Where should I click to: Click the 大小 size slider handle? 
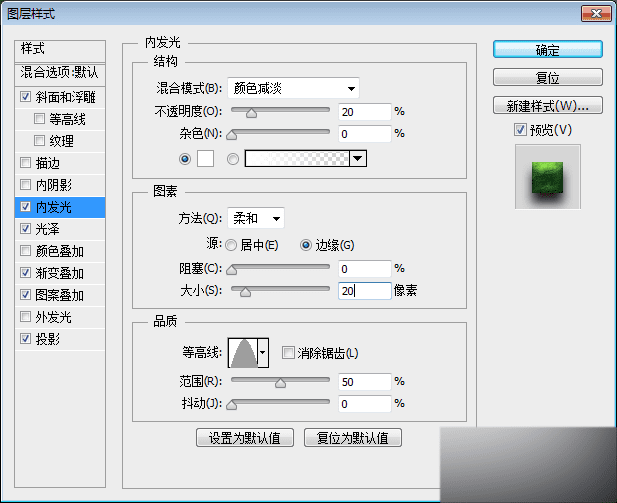coord(245,292)
